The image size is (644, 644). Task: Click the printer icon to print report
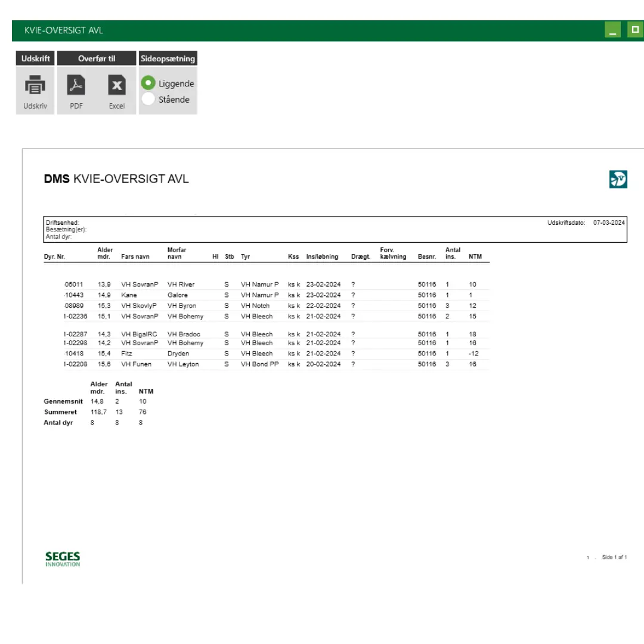coord(35,86)
